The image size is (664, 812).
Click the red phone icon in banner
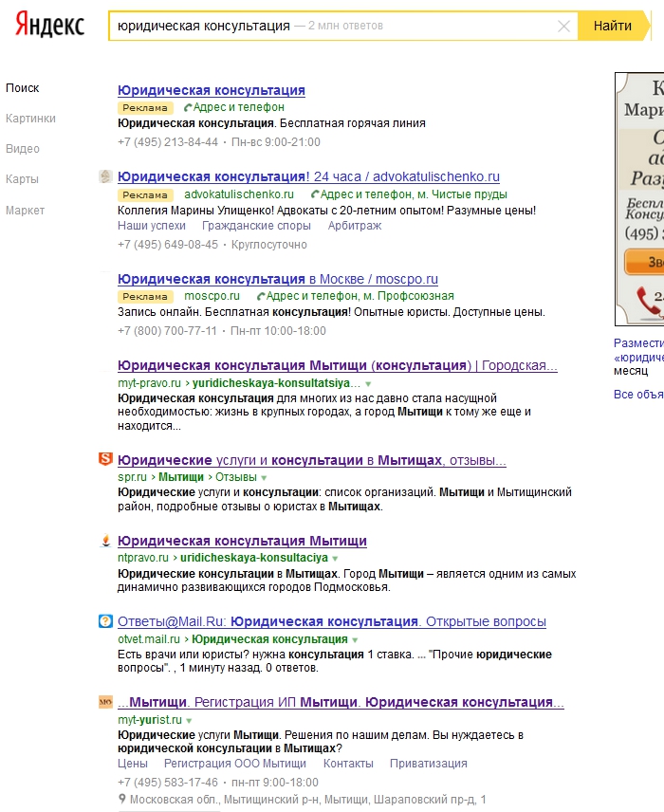(647, 302)
